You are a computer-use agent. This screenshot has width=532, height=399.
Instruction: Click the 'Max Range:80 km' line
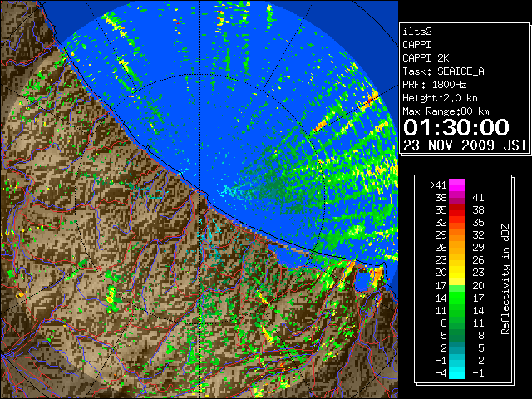click(446, 111)
